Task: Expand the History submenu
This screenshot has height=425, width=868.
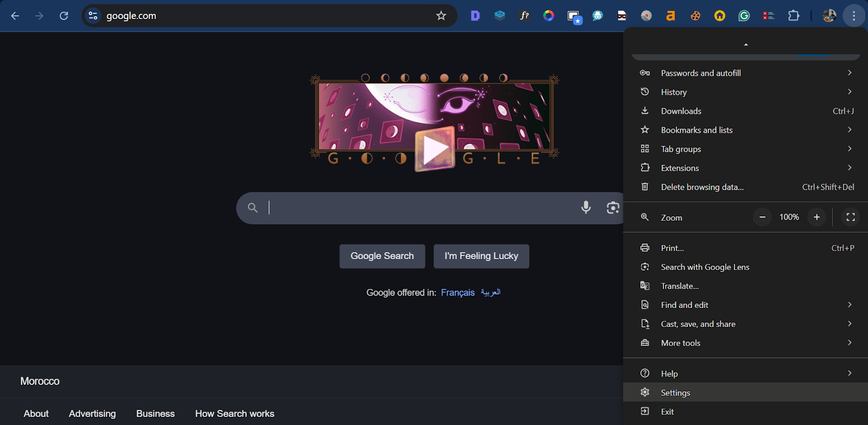Action: point(745,92)
